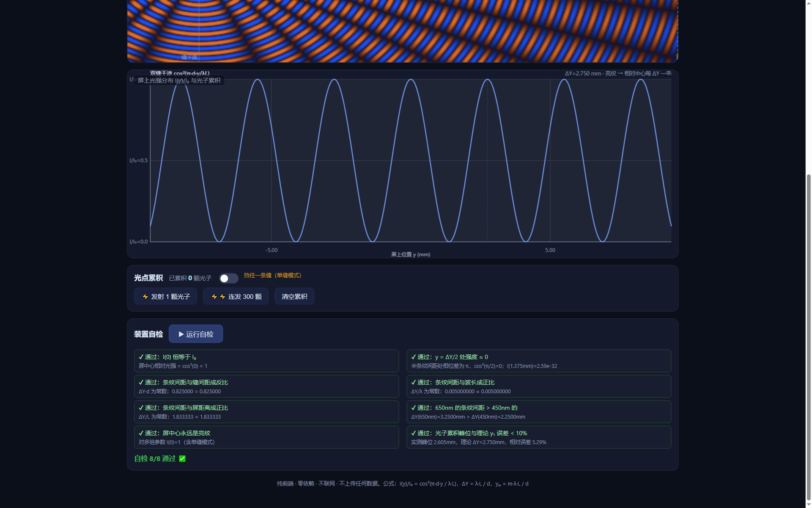This screenshot has height=508, width=812.
Task: Click detail text 屏中心相对光强 = cos²(0) = 1
Action: coord(173,366)
